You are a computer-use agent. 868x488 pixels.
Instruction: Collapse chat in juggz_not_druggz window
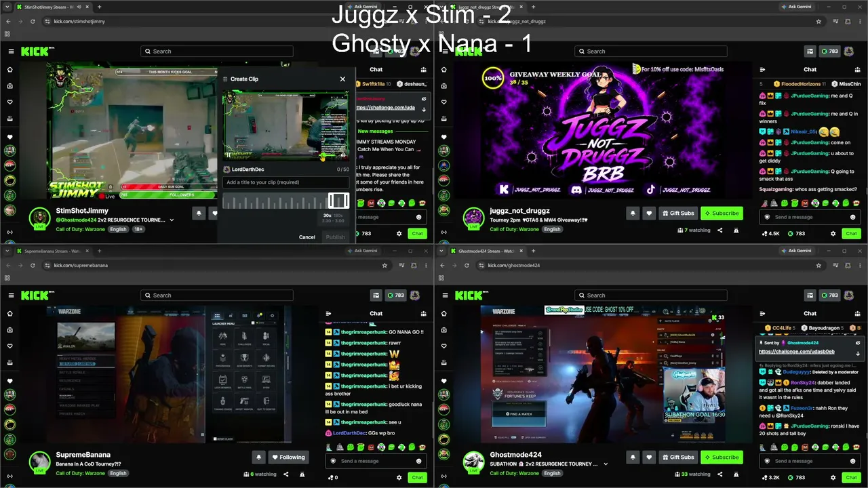click(x=762, y=69)
